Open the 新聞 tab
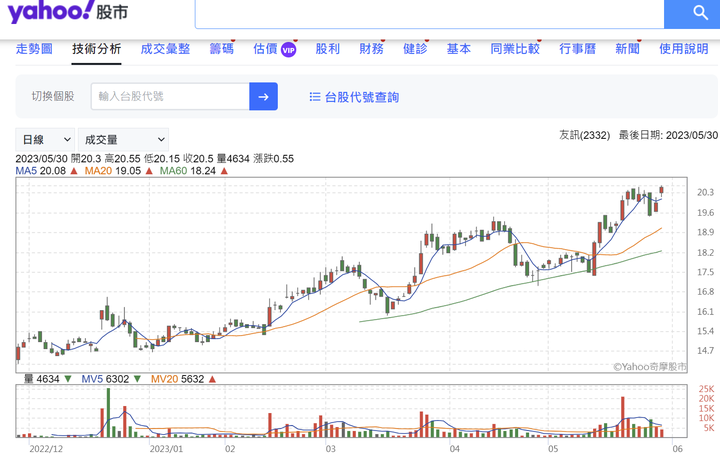This screenshot has height=454, width=720. 627,49
